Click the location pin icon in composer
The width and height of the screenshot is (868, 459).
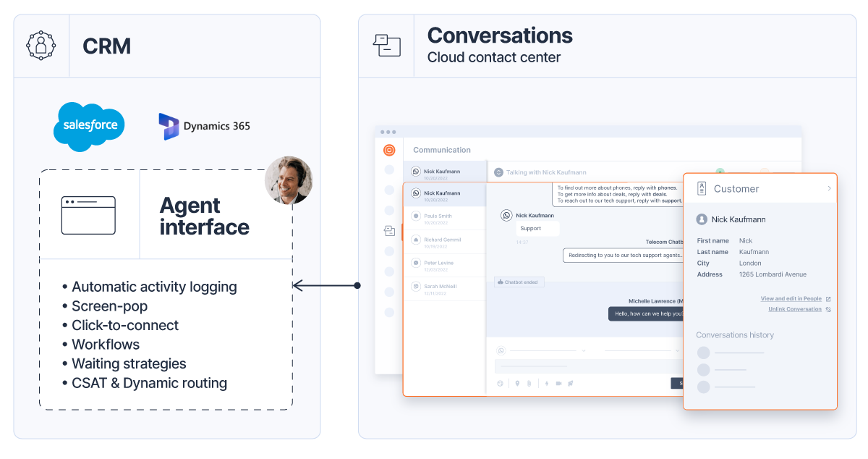click(x=517, y=383)
